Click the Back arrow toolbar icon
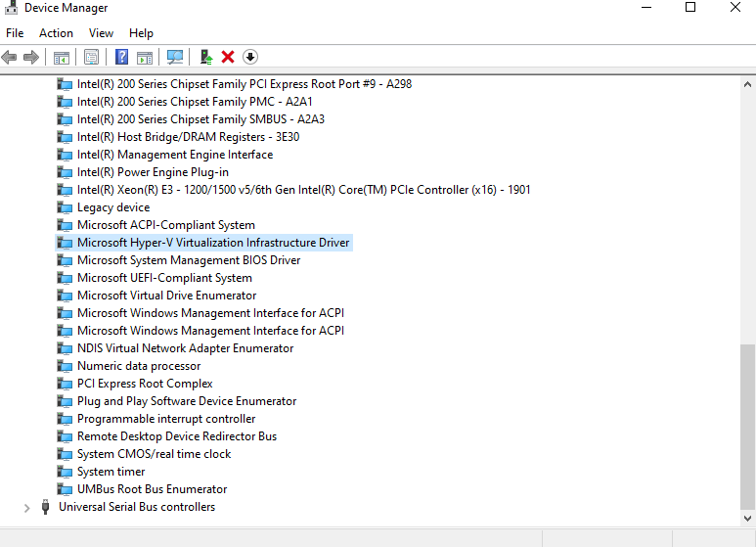The width and height of the screenshot is (756, 547). [x=9, y=58]
